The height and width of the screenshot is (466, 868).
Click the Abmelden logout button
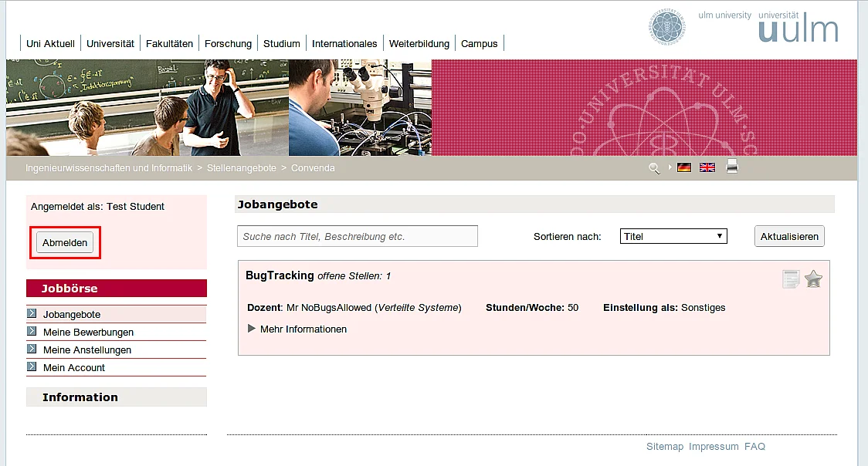pos(65,243)
